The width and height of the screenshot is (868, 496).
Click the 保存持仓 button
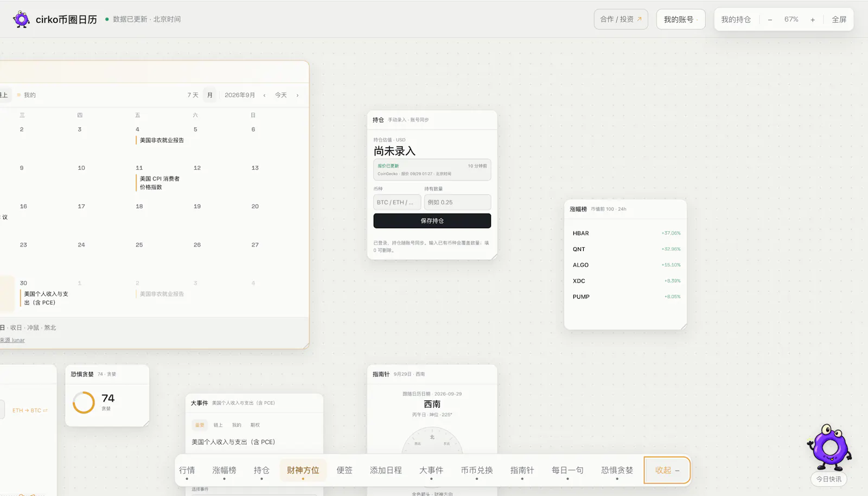[x=432, y=221]
